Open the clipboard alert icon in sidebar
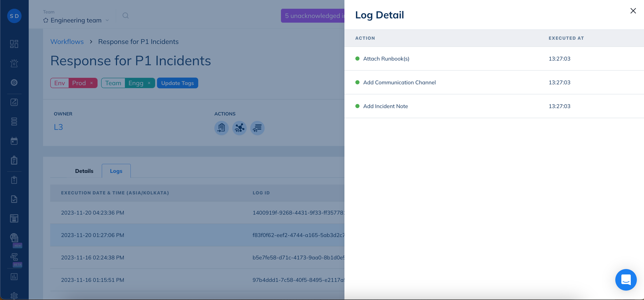 (x=14, y=180)
